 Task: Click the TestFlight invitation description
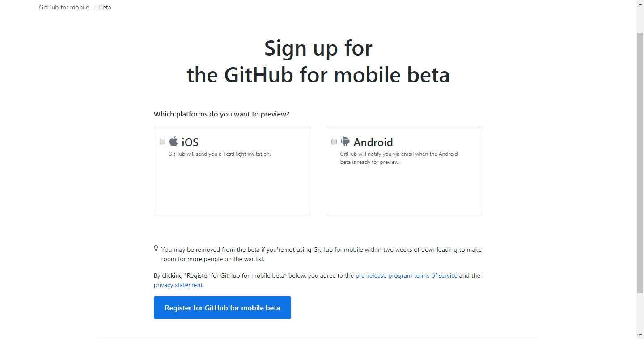(x=220, y=154)
